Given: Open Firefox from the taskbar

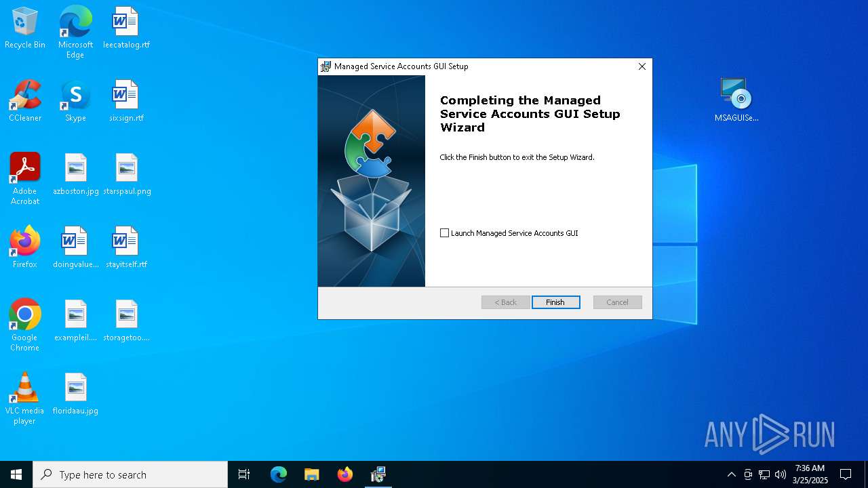Looking at the screenshot, I should (345, 474).
